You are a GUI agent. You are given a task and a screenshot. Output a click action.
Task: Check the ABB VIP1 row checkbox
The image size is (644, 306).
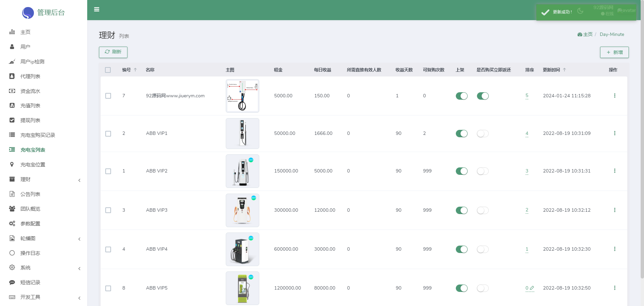[108, 134]
